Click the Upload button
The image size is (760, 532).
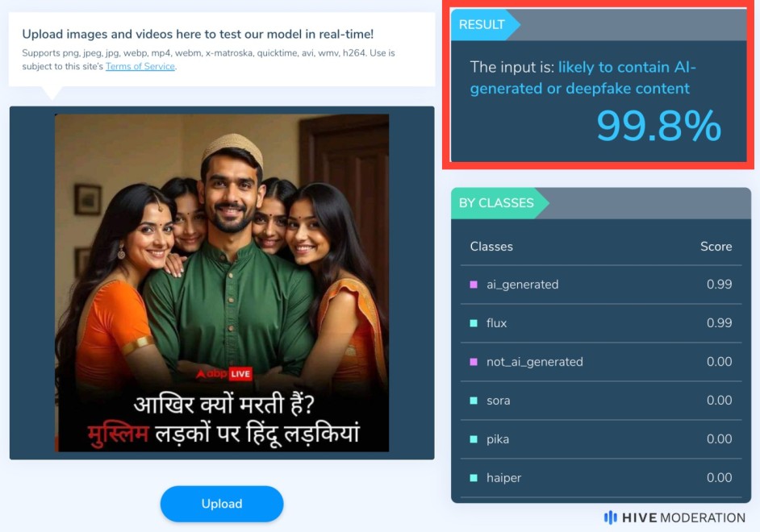click(x=222, y=504)
